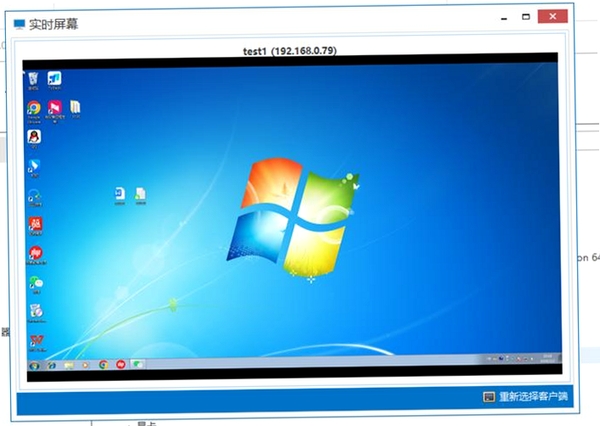Image resolution: width=600 pixels, height=426 pixels.
Task: Open the blue-white app icon beside Recycle Bin
Action: 54,80
